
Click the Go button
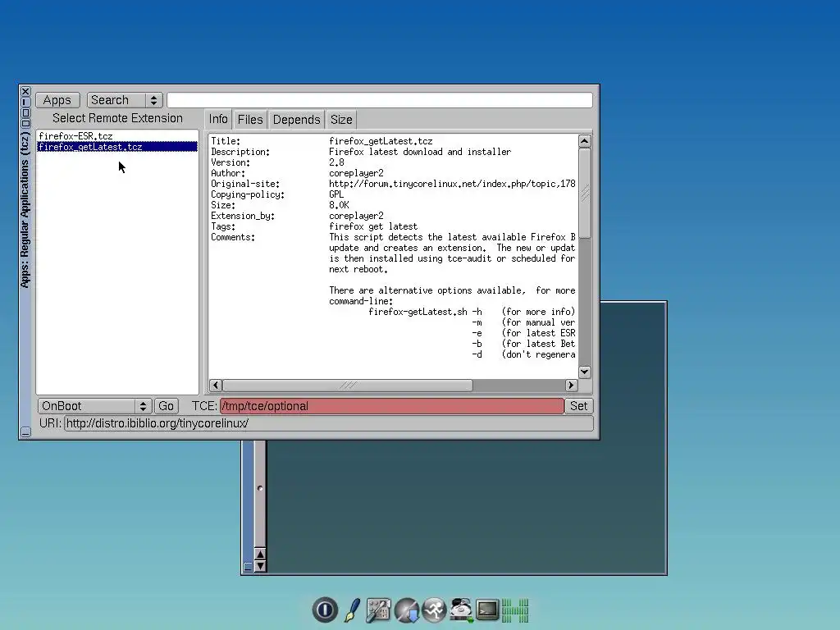coord(166,406)
